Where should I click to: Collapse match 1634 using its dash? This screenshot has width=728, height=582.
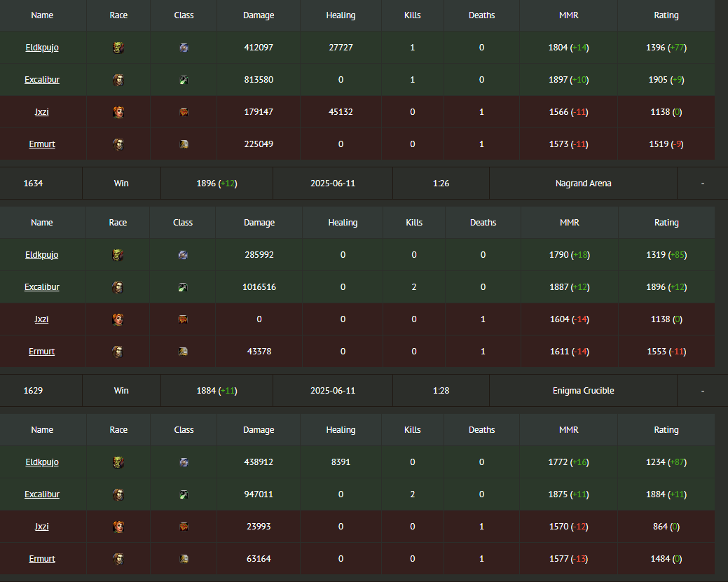point(703,183)
